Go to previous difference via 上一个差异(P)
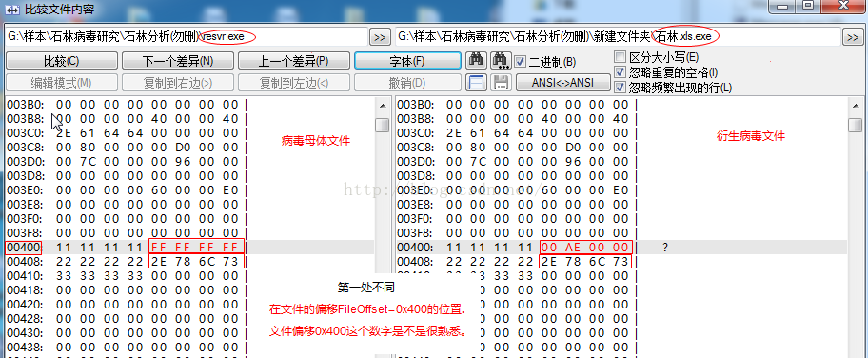The height and width of the screenshot is (358, 868). click(x=294, y=60)
